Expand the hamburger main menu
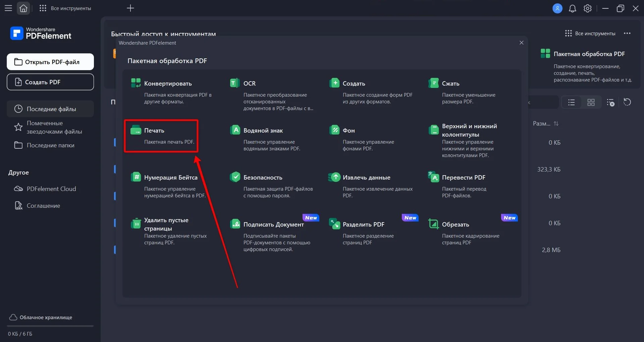This screenshot has width=644, height=342. pyautogui.click(x=8, y=8)
